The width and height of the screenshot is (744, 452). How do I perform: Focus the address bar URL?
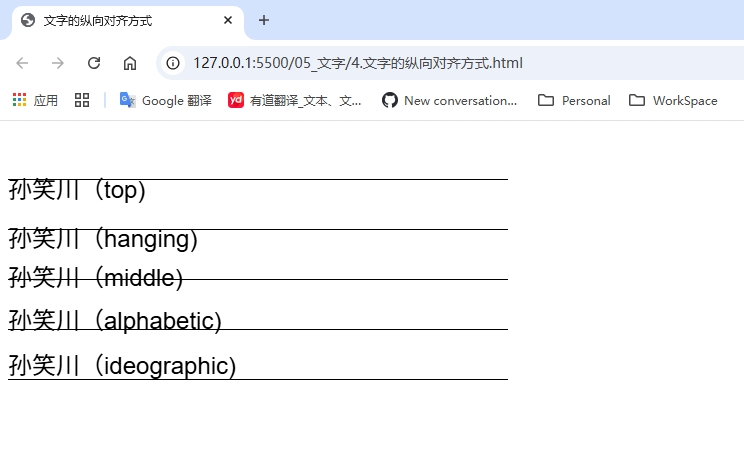tap(358, 63)
